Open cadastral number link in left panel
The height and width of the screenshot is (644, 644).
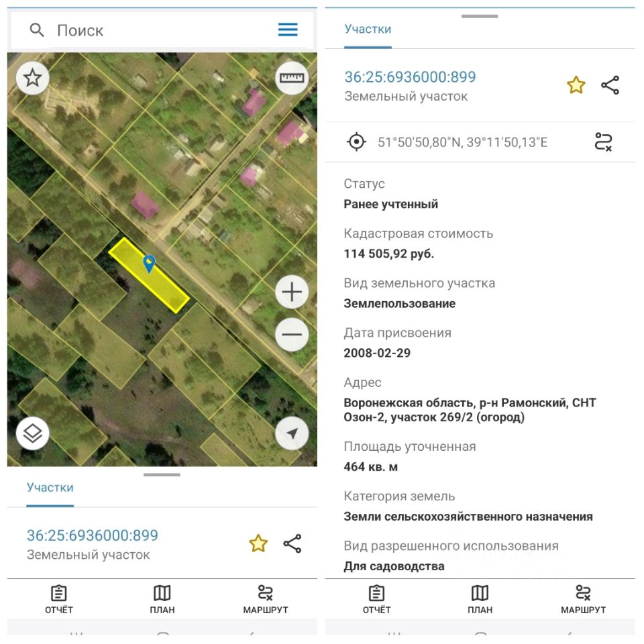coord(93,535)
